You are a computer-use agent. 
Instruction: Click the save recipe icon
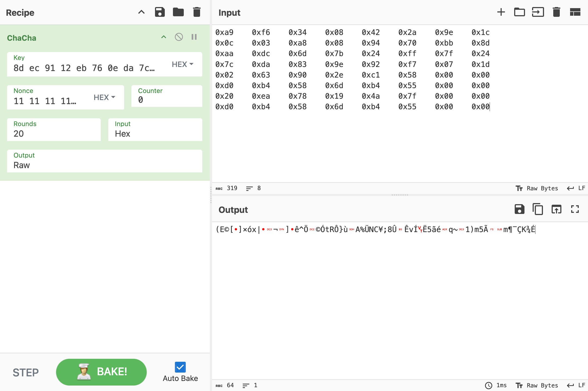[160, 12]
